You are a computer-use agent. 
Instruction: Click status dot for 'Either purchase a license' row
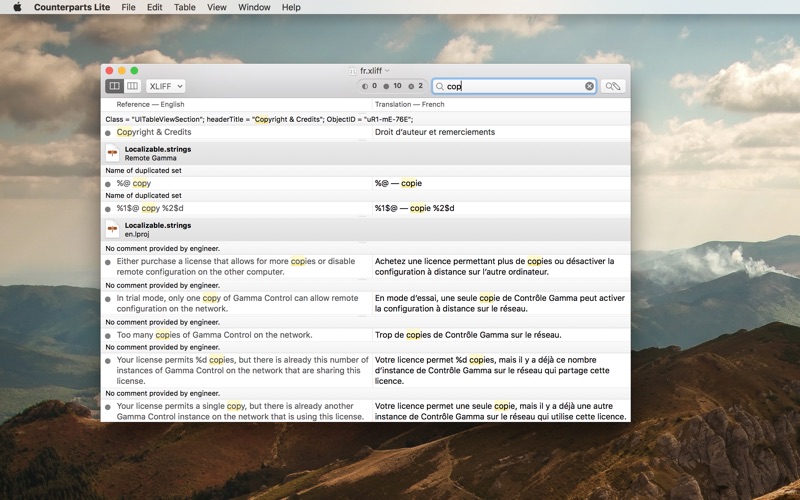108,262
